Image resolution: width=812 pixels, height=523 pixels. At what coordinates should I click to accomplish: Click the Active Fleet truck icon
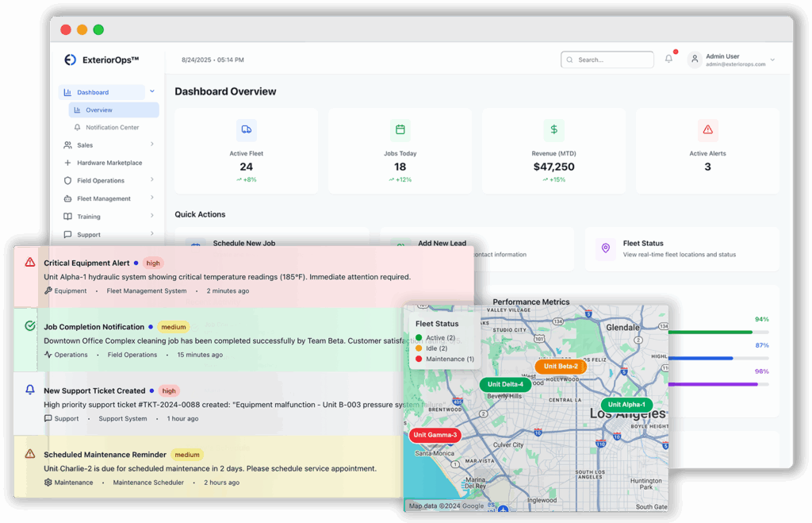pyautogui.click(x=246, y=129)
